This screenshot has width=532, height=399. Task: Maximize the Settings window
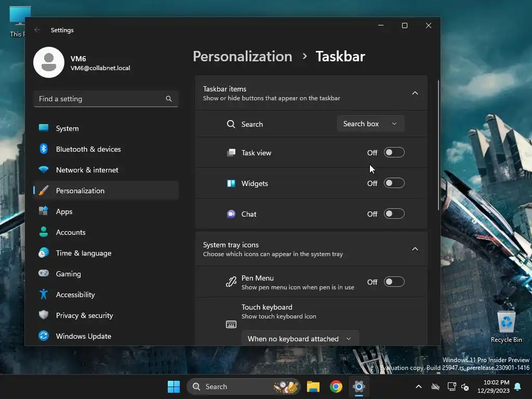tap(404, 25)
